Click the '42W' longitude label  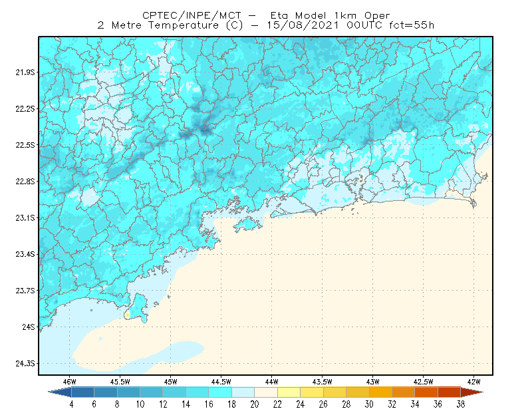(x=473, y=382)
